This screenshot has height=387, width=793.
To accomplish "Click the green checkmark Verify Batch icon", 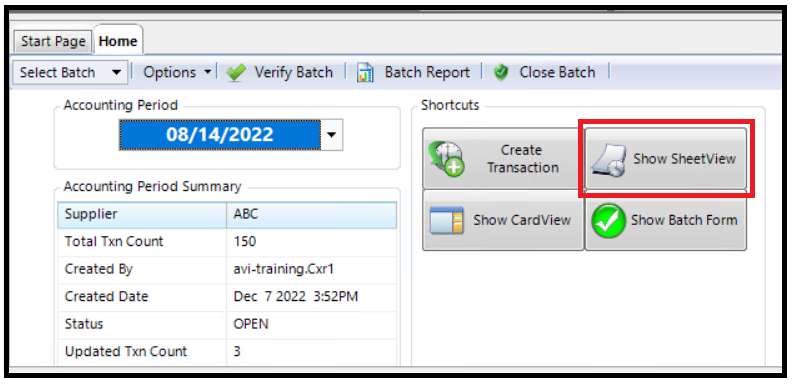I will coord(236,73).
